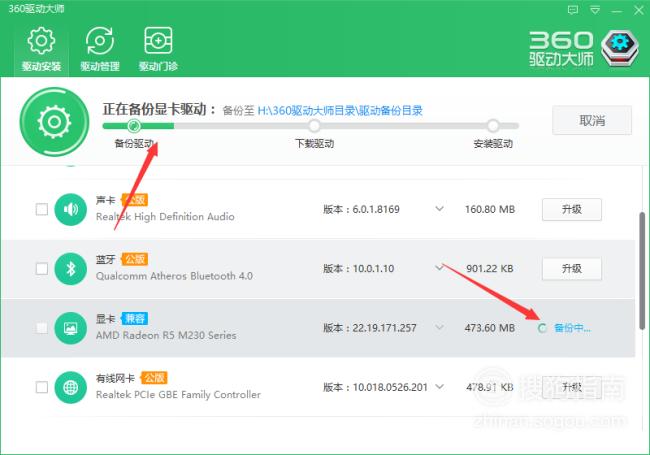The width and height of the screenshot is (650, 455).
Task: Click the 公版 tag beside 声卡
Action: point(135,200)
